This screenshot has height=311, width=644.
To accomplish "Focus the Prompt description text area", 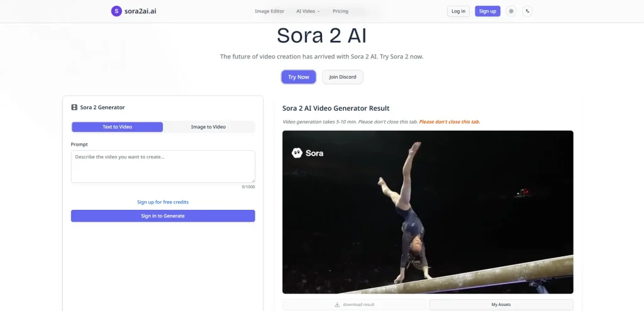I will click(163, 166).
